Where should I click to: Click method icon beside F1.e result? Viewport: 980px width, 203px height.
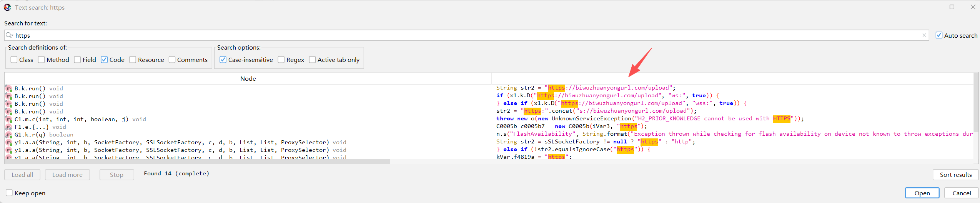tap(8, 127)
